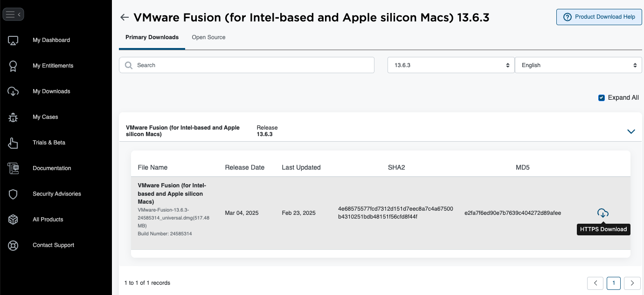Click the Trials & Beta hand icon
Viewport: 644px width, 295px height.
coord(13,143)
